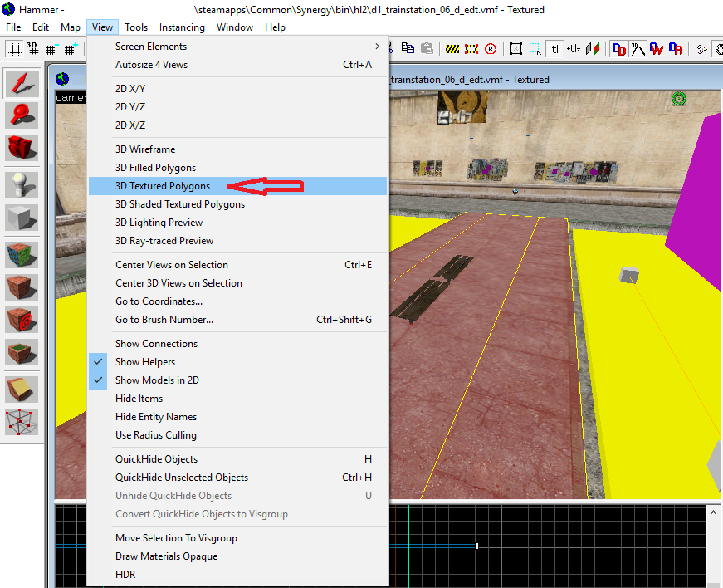Switch view to 2D X/Z

tap(238, 125)
